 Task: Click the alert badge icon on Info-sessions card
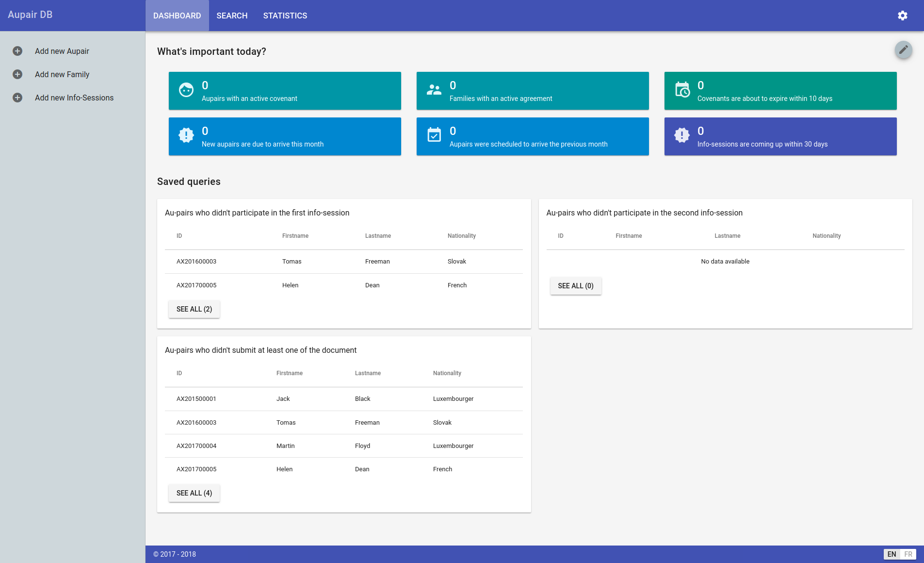[682, 135]
